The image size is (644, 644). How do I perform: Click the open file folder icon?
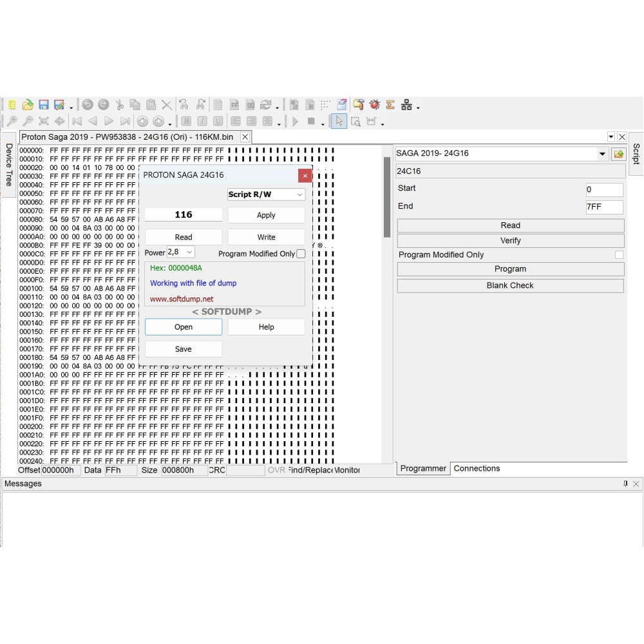pos(28,105)
